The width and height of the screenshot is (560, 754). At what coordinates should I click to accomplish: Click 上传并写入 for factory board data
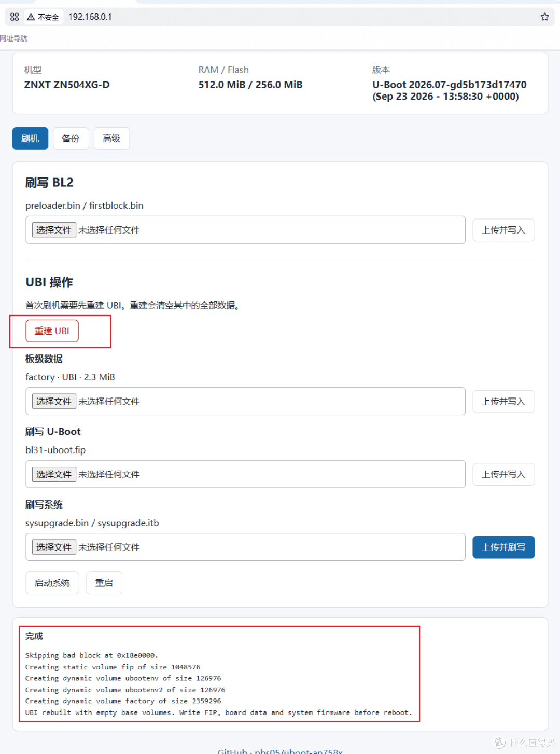pos(503,402)
